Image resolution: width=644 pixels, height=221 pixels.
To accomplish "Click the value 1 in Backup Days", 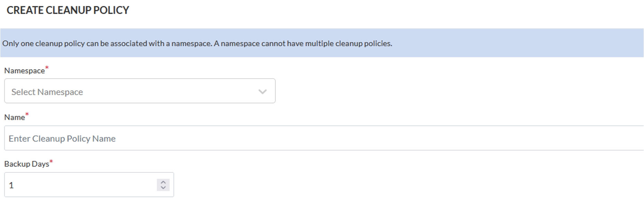I will (x=11, y=186).
